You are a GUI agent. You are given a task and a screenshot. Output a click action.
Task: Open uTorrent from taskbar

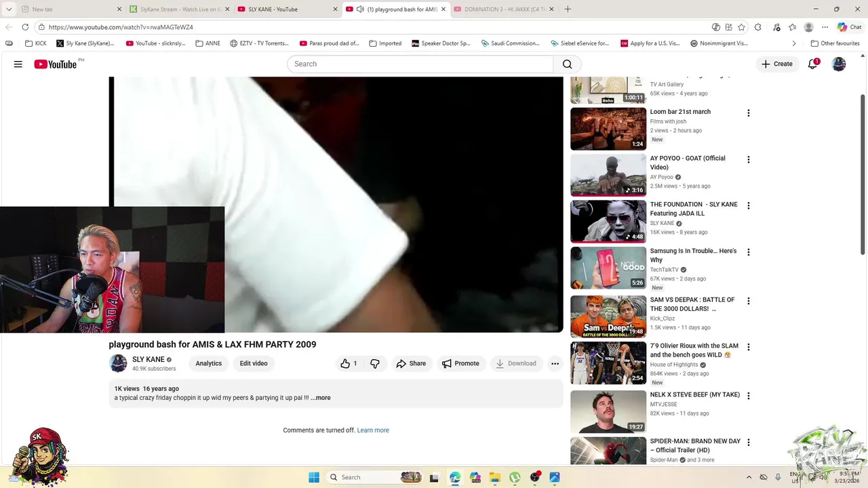(515, 477)
